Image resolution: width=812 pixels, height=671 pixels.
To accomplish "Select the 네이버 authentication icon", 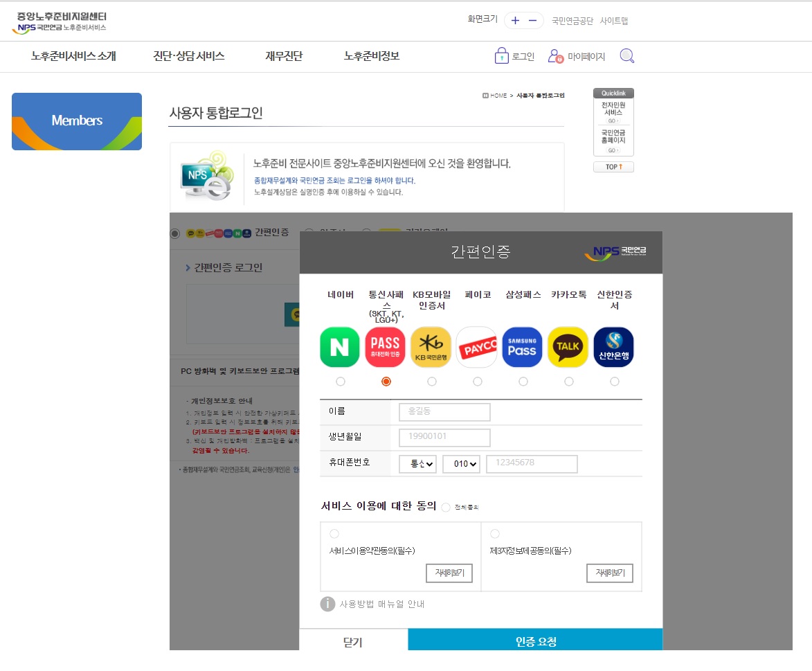I will (339, 347).
